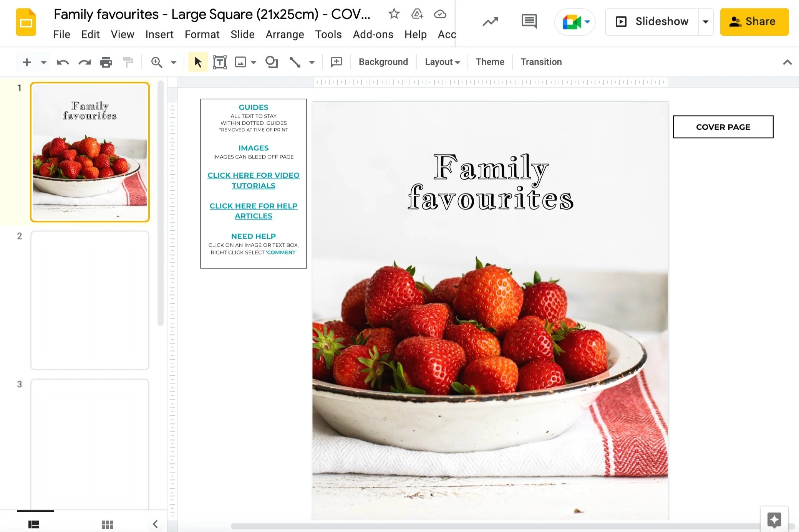Star the Family favourites presentation
This screenshot has height=532, width=799.
click(394, 14)
